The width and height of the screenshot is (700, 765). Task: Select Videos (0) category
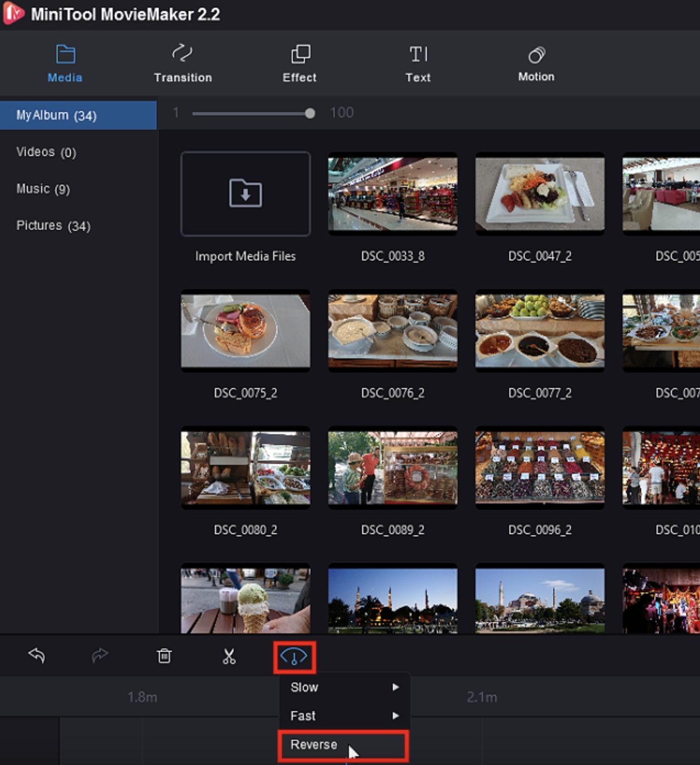tap(46, 152)
